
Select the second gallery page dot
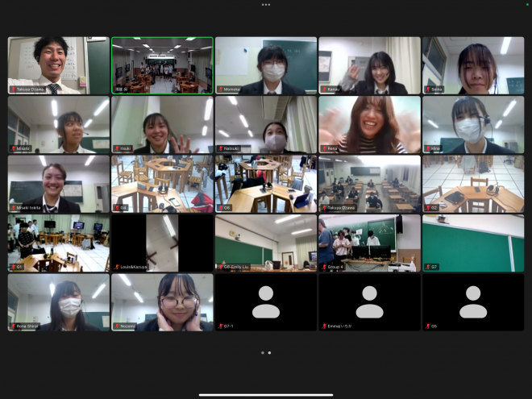tap(269, 352)
